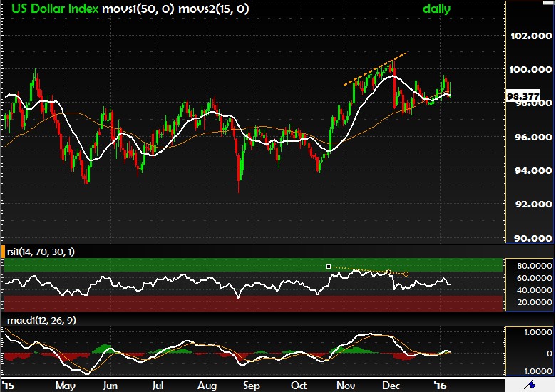Click the Aug label on time axis
This screenshot has height=392, width=556.
[206, 386]
